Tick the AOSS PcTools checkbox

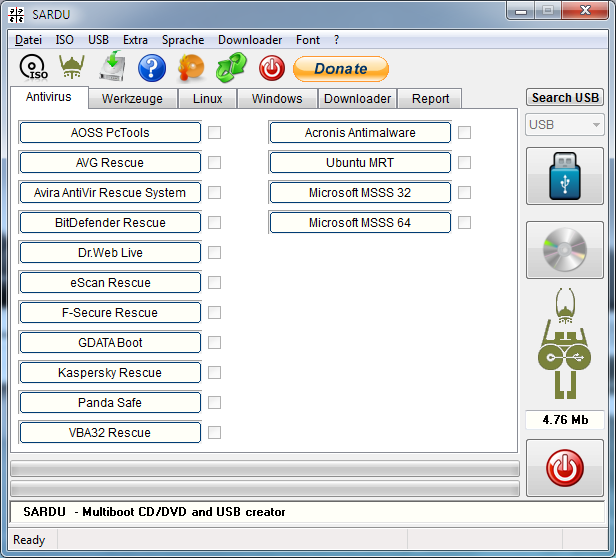point(214,132)
